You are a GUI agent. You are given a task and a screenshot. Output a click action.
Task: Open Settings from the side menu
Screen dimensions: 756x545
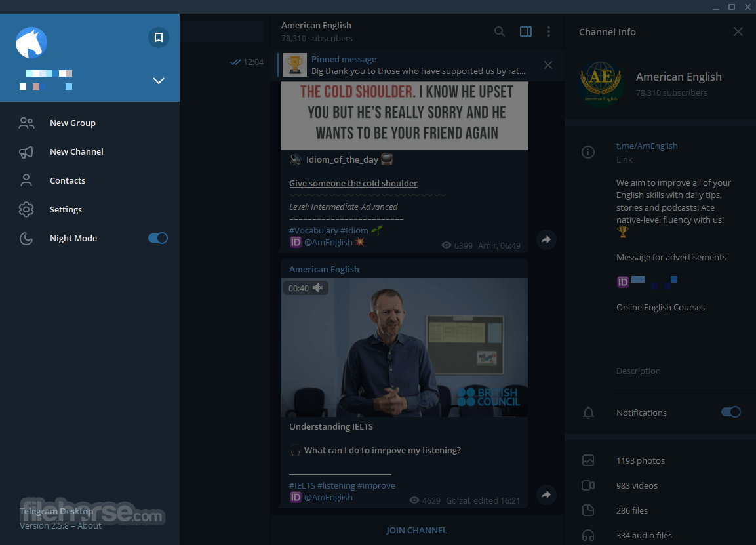pos(90,210)
